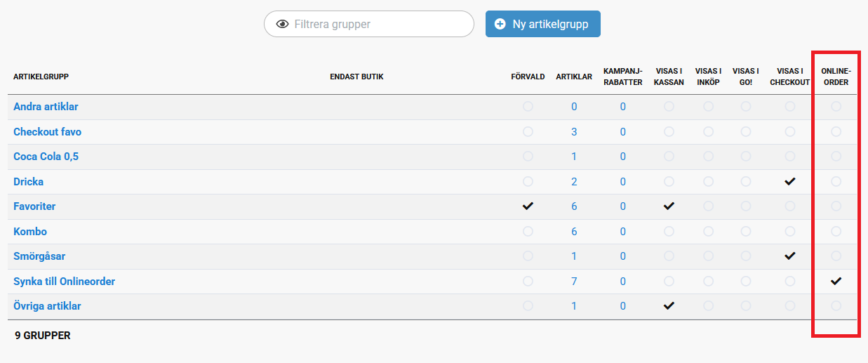Sort by the Artikelgrupp column header

pos(41,77)
